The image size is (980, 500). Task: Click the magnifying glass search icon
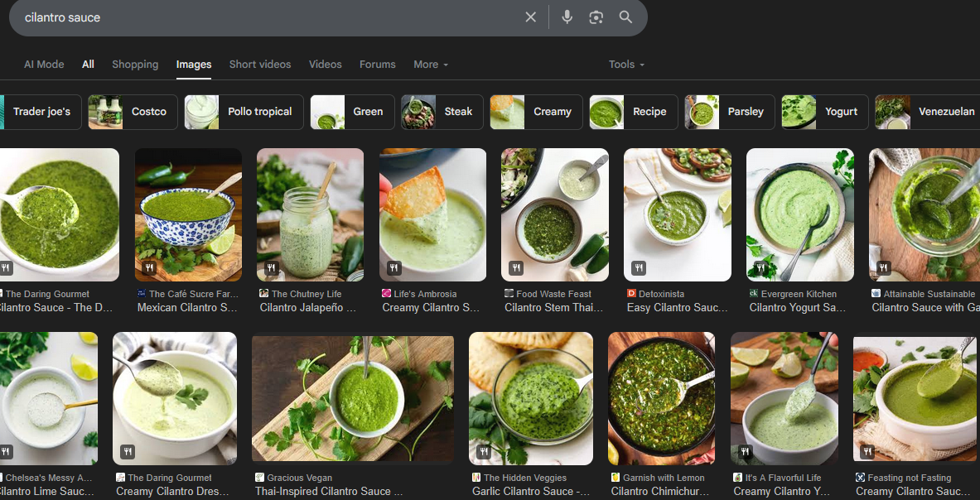click(625, 17)
